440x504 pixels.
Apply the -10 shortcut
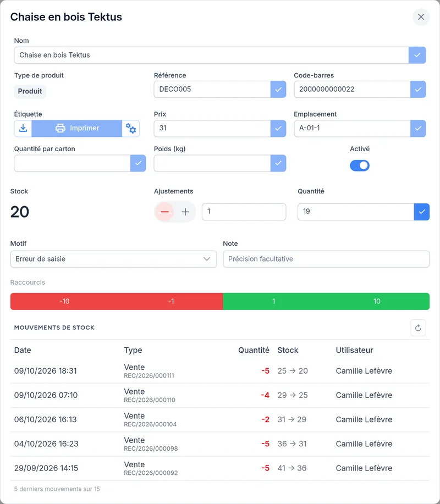pos(64,301)
